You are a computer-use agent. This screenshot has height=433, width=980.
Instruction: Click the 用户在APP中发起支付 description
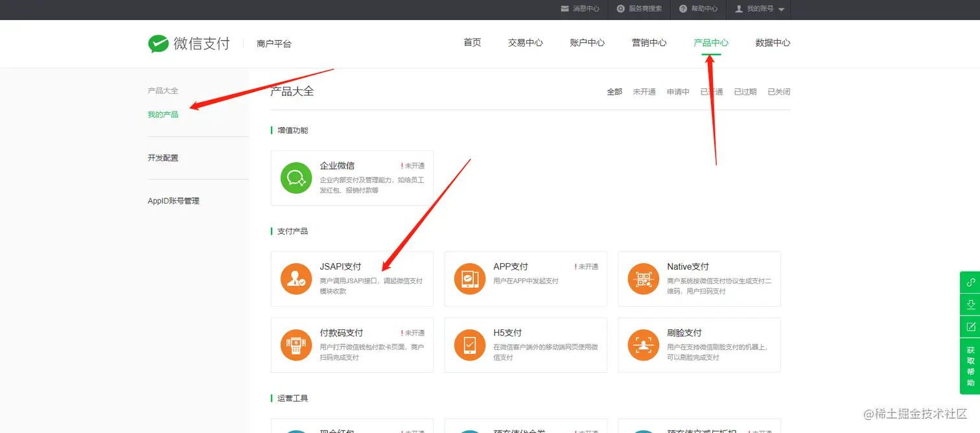(526, 281)
